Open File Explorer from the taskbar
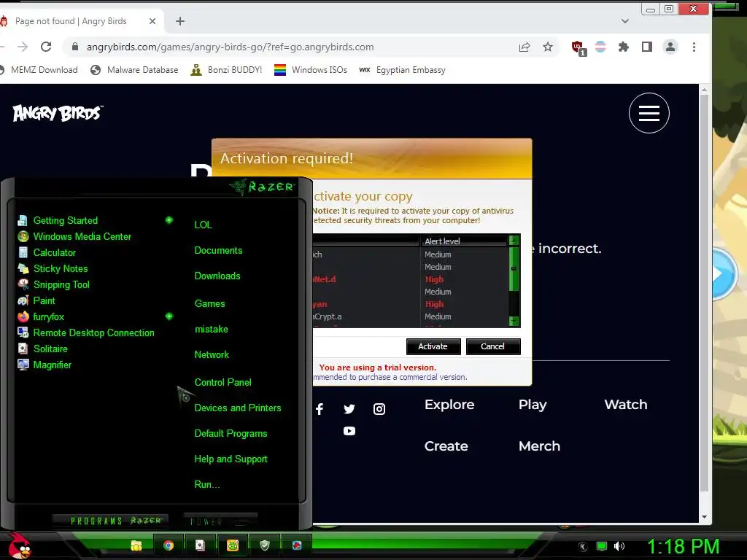The height and width of the screenshot is (560, 747). point(136,545)
